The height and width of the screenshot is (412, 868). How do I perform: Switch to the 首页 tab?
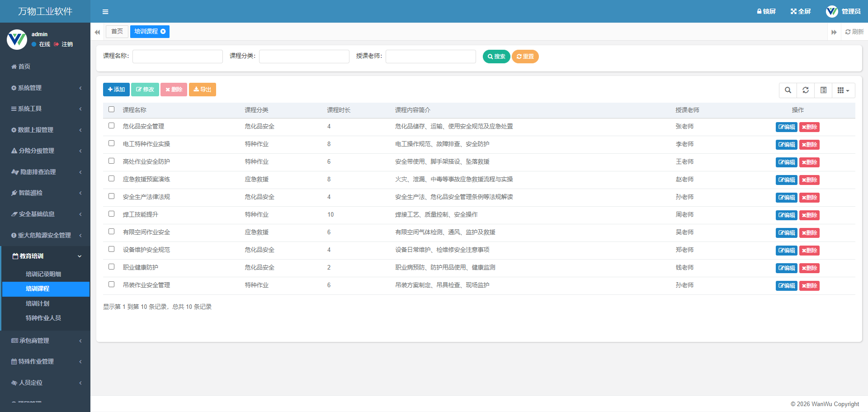pos(117,31)
